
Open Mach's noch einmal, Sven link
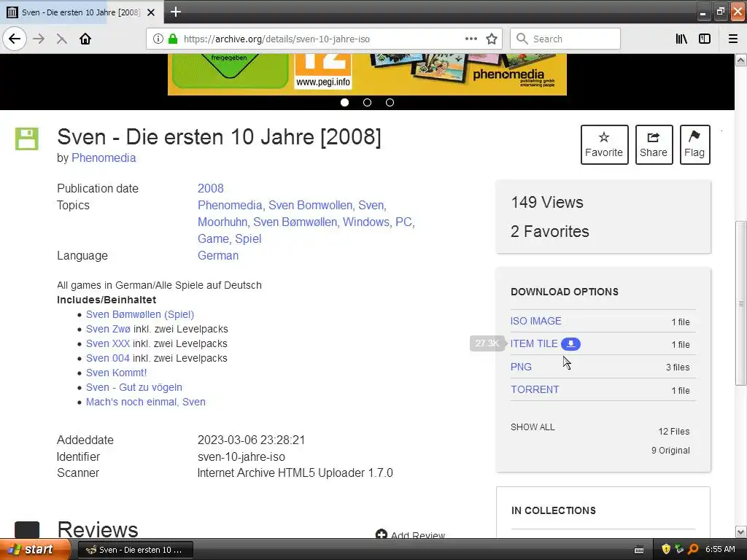[146, 402]
